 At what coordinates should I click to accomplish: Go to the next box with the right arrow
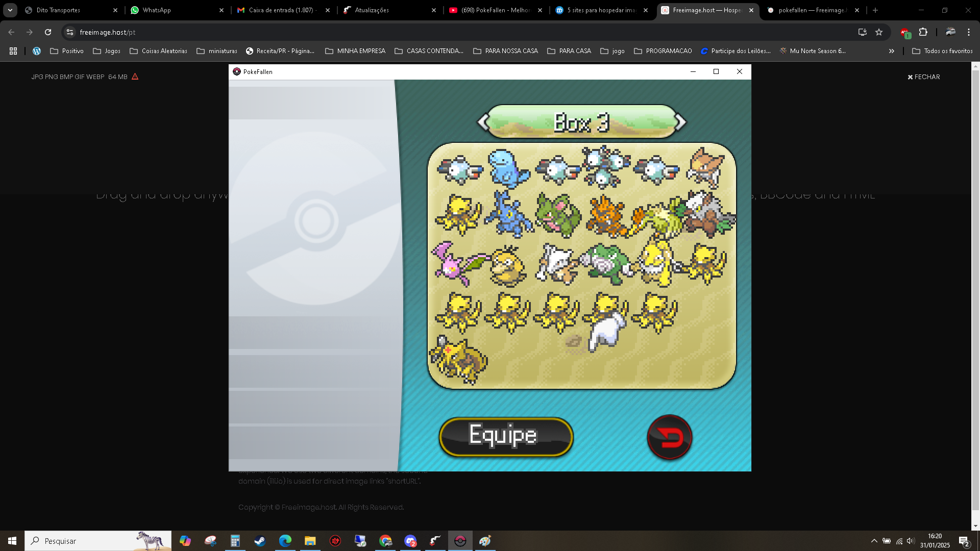[681, 122]
